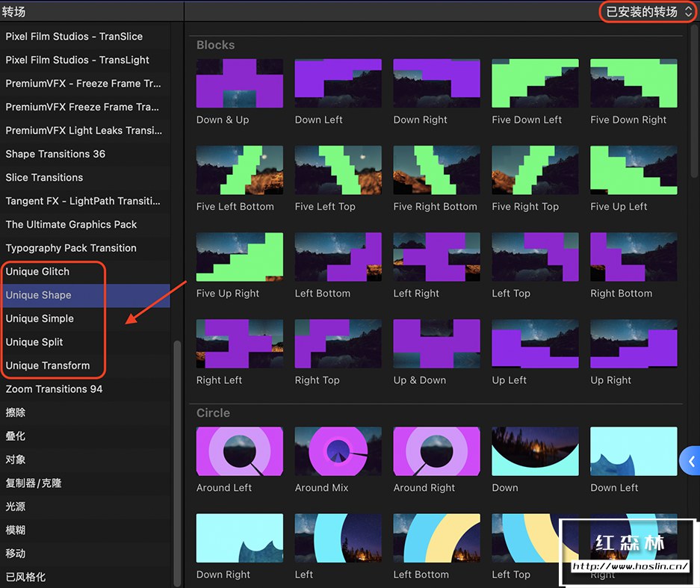Select the 擦除 category
Viewport: 700px width, 588px height.
[85, 412]
